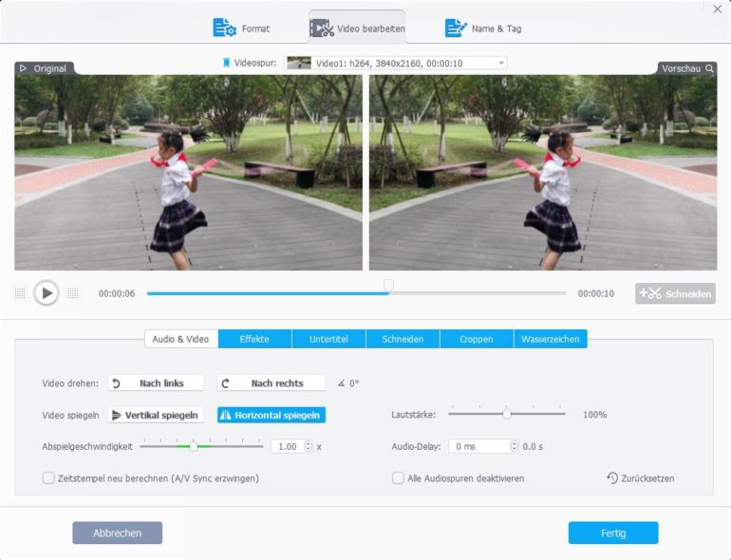Viewport: 731px width, 560px height.
Task: Toggle Horizontal spiegeln
Action: (x=272, y=415)
